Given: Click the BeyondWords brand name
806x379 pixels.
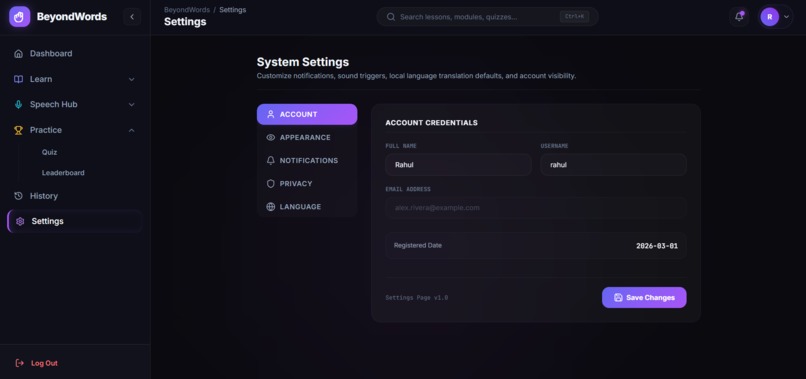Looking at the screenshot, I should [x=72, y=17].
